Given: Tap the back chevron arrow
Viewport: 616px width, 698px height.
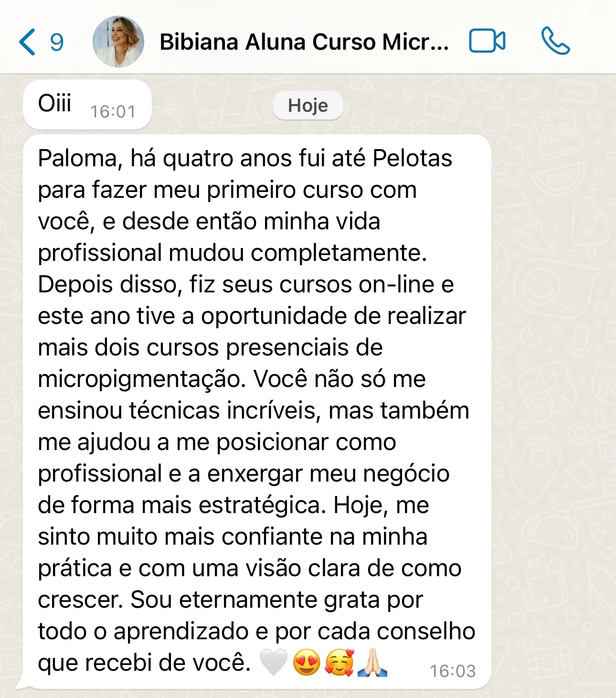Looking at the screenshot, I should click(27, 42).
